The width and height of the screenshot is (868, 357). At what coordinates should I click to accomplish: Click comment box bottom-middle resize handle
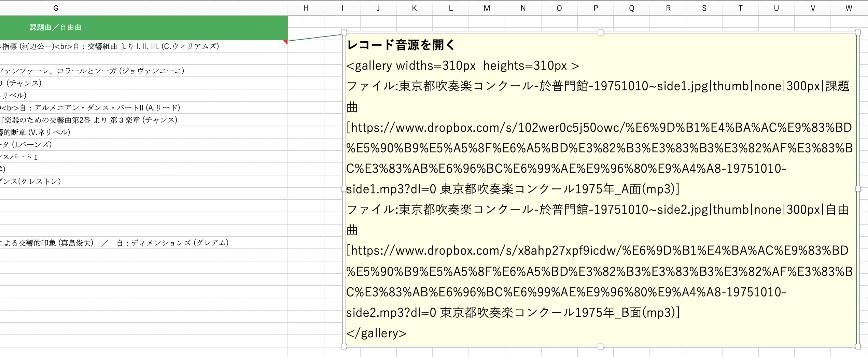tap(601, 346)
